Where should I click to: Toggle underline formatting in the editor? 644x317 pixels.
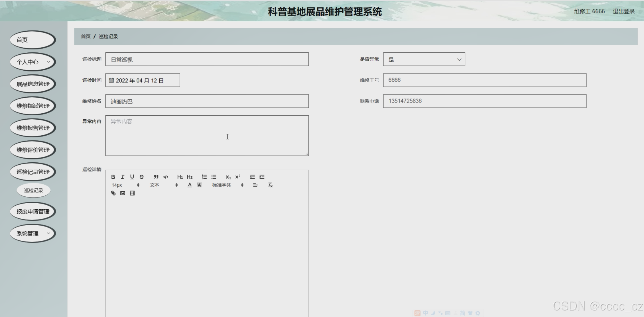click(x=132, y=177)
